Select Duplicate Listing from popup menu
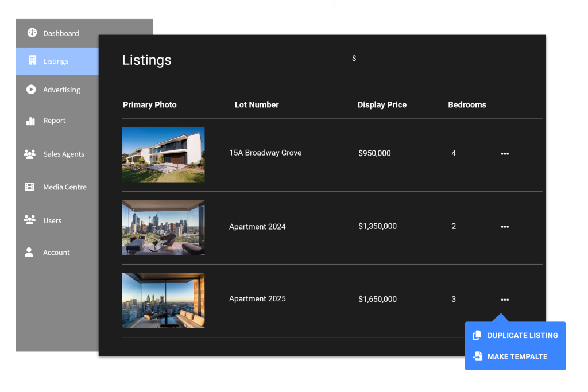Viewport: 588px width, 392px height. tap(522, 336)
